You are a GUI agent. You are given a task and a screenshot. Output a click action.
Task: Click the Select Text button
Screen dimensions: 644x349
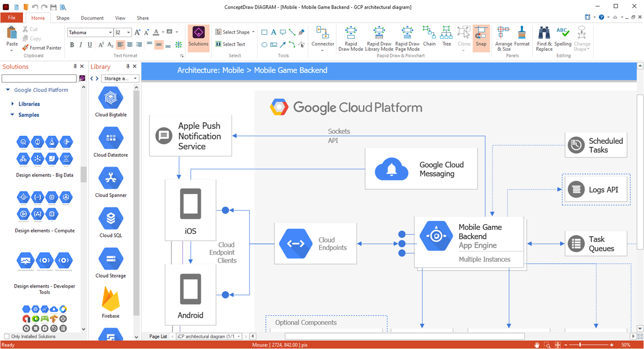click(x=230, y=44)
